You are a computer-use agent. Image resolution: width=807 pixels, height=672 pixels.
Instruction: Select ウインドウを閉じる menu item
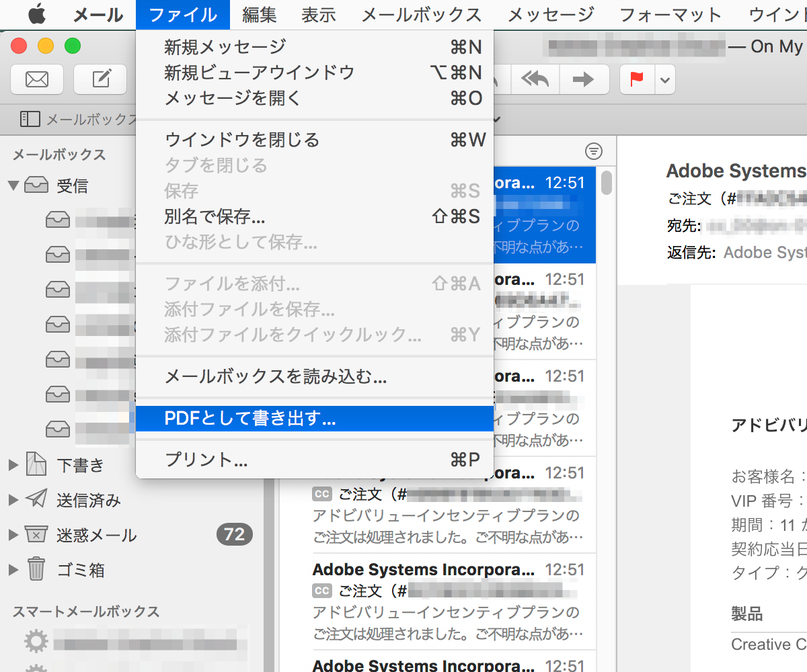pyautogui.click(x=315, y=140)
